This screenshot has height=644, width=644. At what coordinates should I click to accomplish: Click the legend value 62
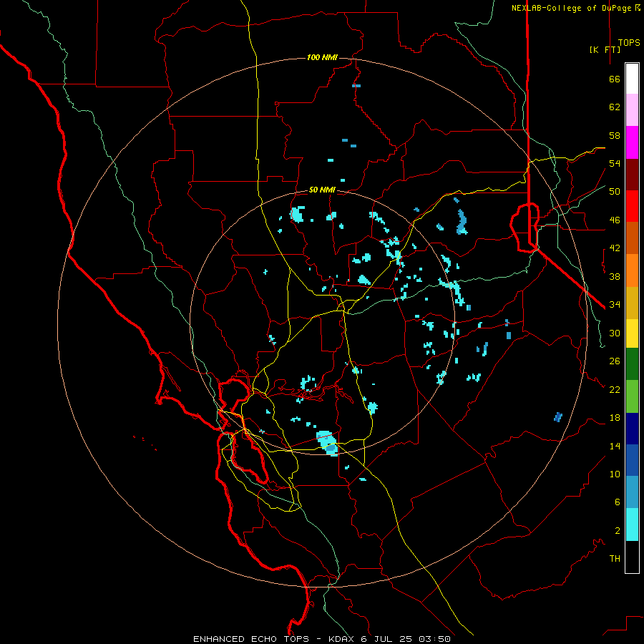click(615, 107)
